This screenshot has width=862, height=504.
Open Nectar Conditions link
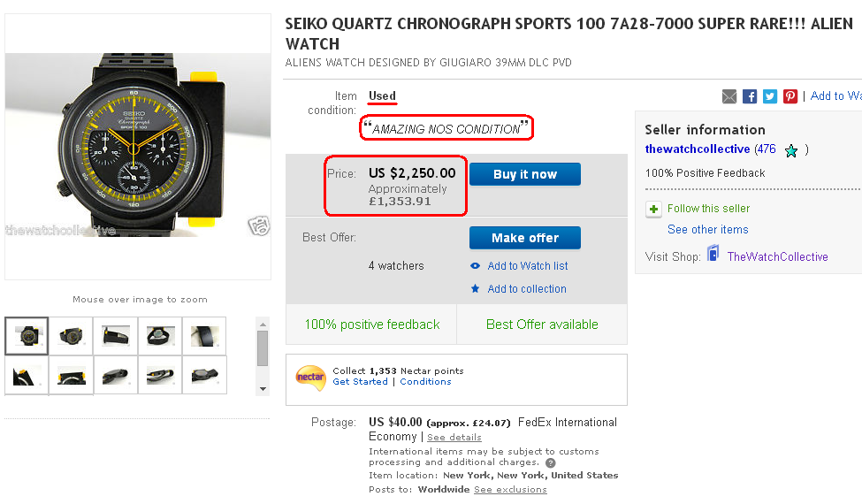coord(425,382)
